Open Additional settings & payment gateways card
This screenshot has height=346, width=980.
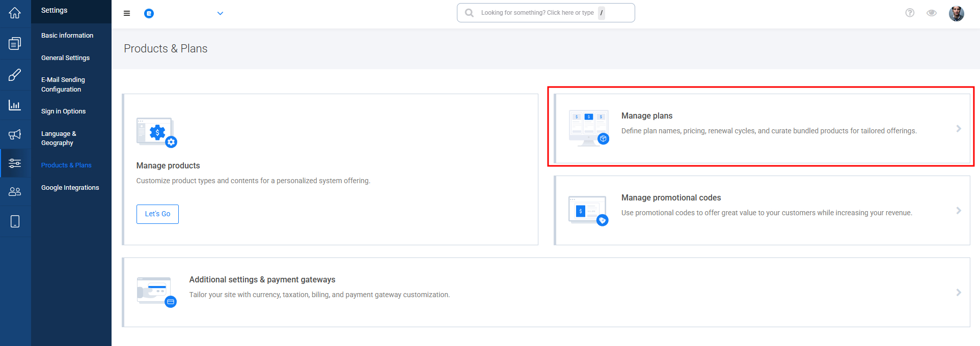546,293
